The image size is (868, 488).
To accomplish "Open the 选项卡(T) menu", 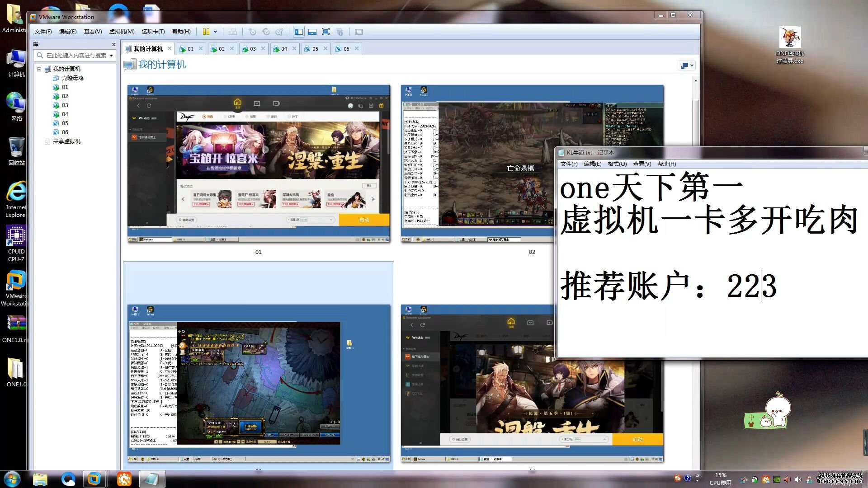I will pyautogui.click(x=153, y=32).
